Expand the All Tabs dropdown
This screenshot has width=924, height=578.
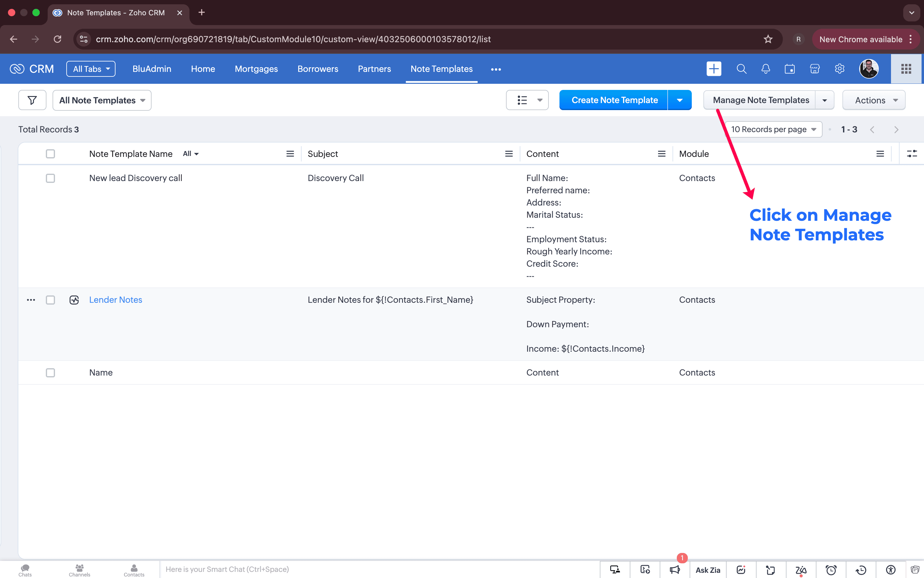coord(91,69)
